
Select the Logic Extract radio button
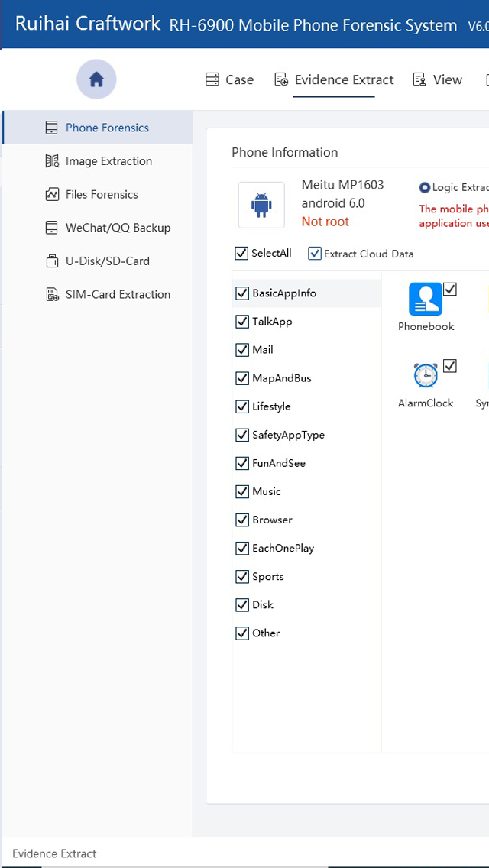[425, 188]
